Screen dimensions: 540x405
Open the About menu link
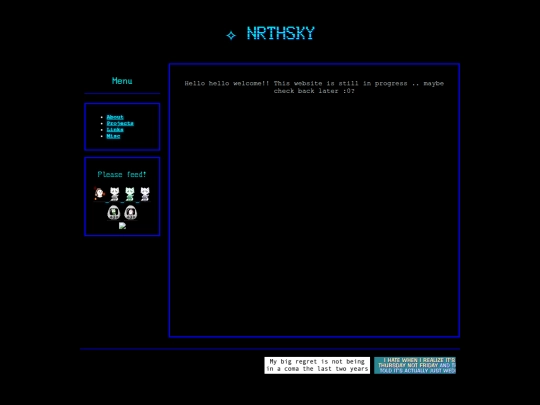[x=115, y=117]
